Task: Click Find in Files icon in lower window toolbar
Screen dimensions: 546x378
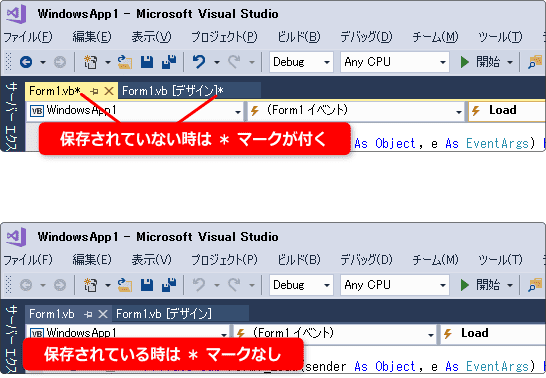Action: coord(535,285)
